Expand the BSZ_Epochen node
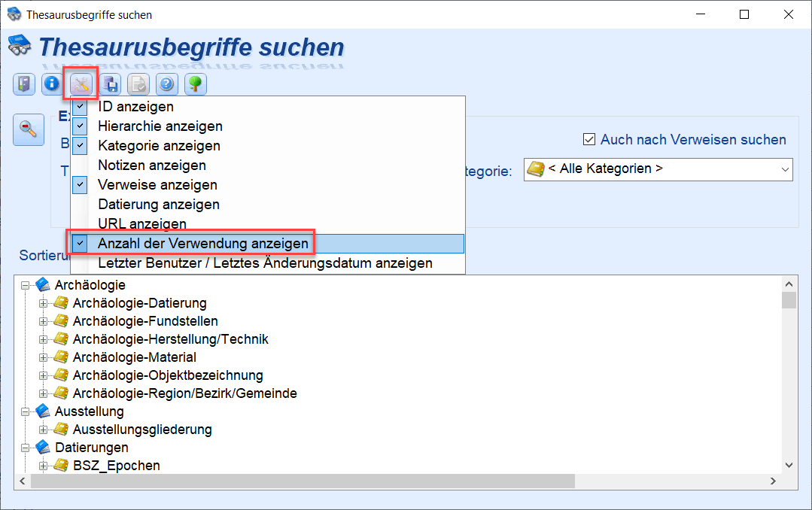Viewport: 812px width, 510px height. coord(43,466)
